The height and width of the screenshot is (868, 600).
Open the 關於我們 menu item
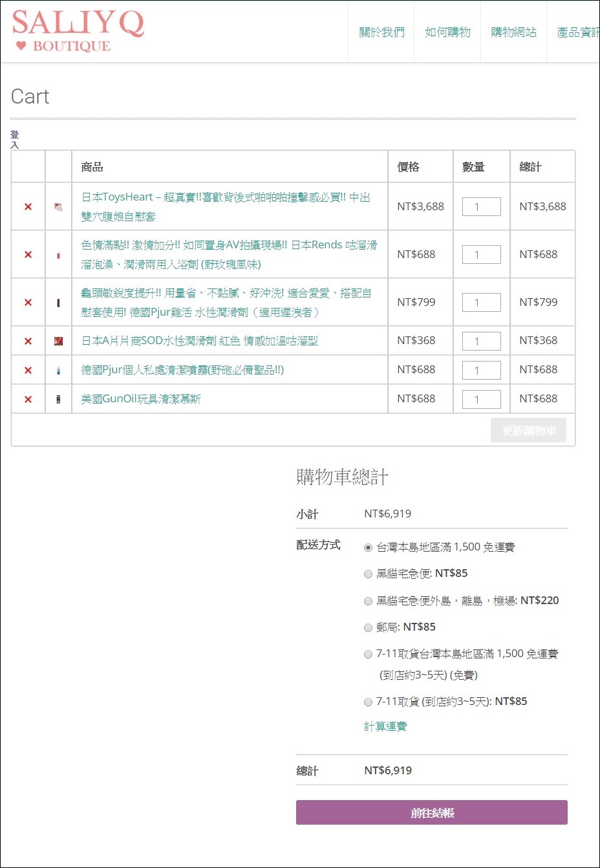[381, 32]
